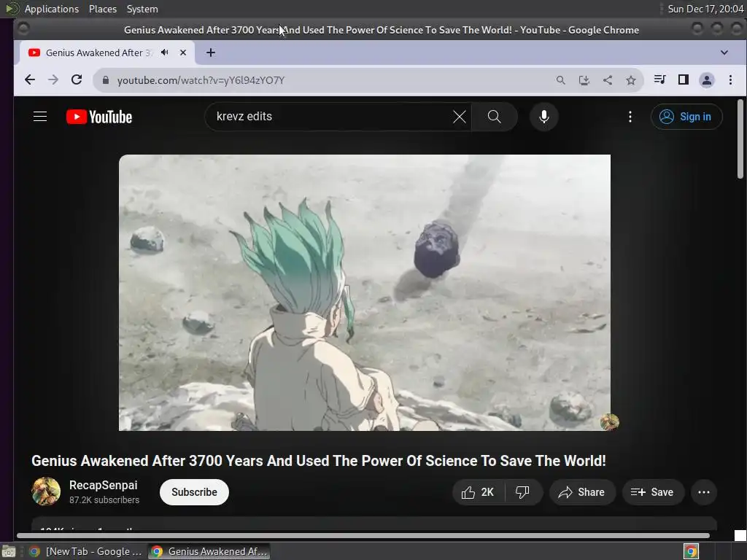Open RecapSenpai channel avatar

click(46, 491)
